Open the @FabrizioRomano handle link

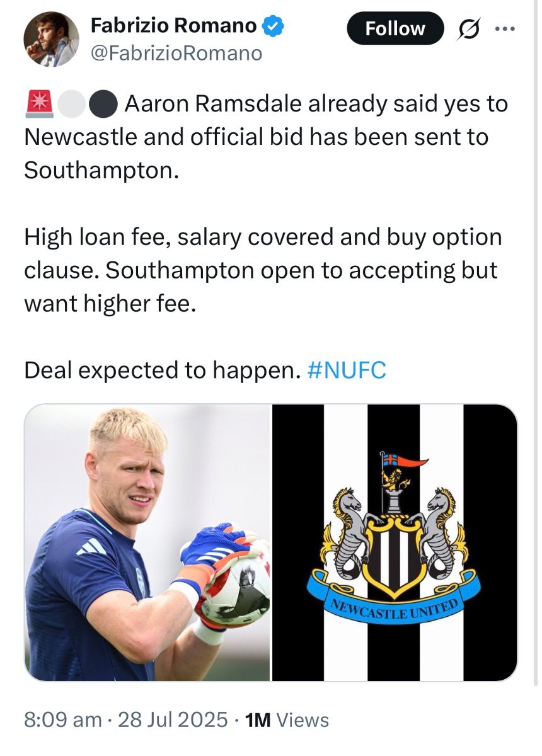coord(176,54)
